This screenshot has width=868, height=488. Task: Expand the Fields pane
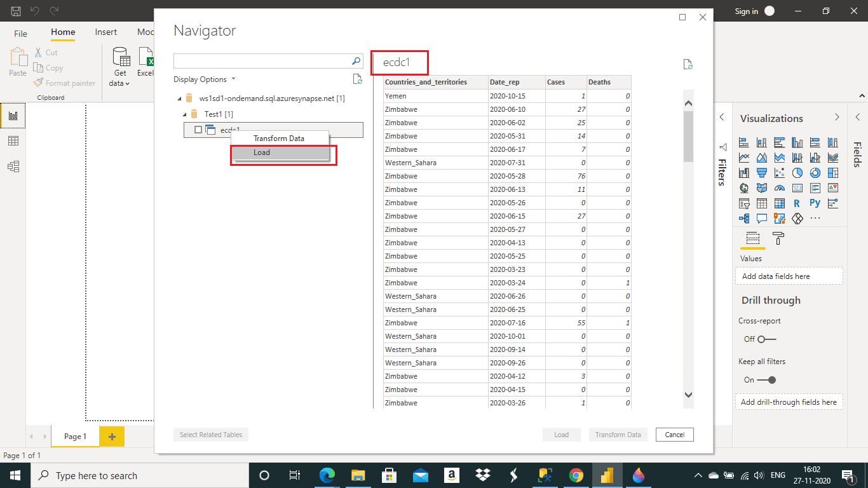(857, 117)
